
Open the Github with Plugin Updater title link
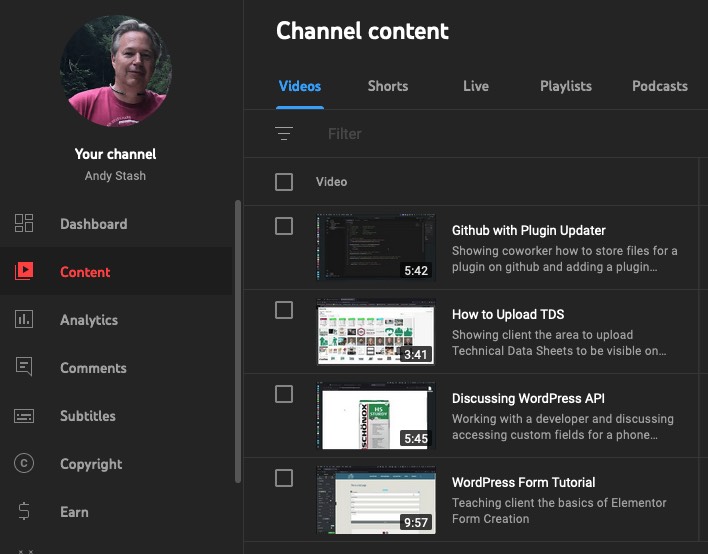528,230
